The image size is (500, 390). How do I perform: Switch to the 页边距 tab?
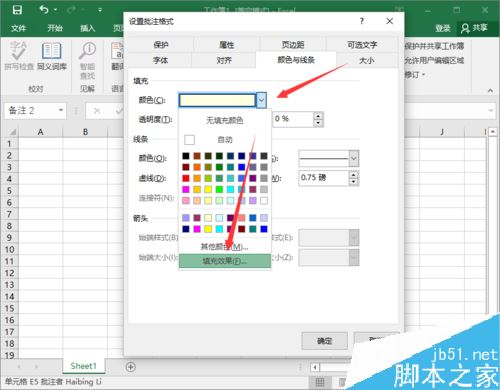click(x=293, y=45)
